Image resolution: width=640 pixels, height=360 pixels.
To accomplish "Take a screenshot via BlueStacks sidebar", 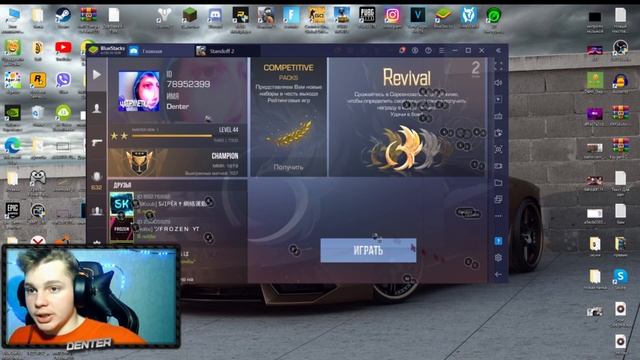I will tap(498, 149).
